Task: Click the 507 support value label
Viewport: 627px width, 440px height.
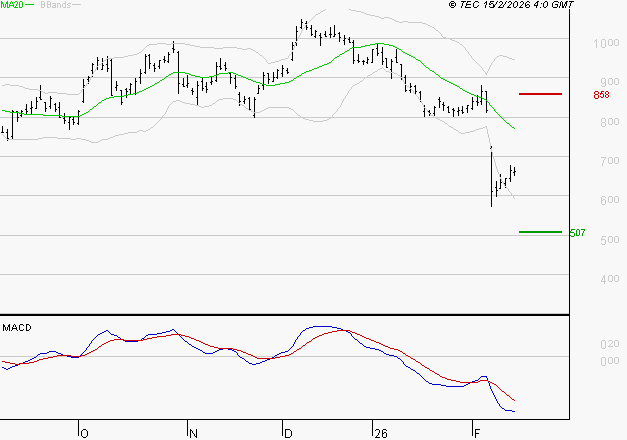Action: point(577,233)
